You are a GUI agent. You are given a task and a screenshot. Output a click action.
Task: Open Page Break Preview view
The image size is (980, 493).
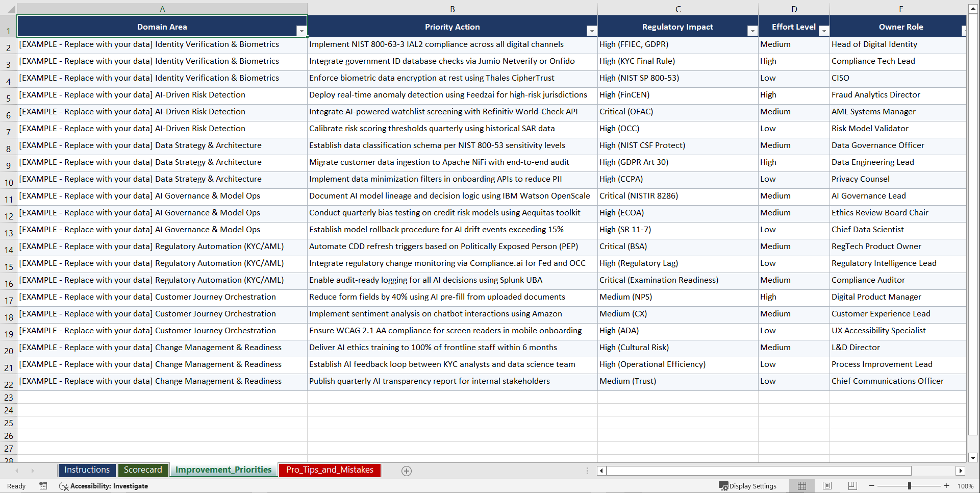(852, 486)
